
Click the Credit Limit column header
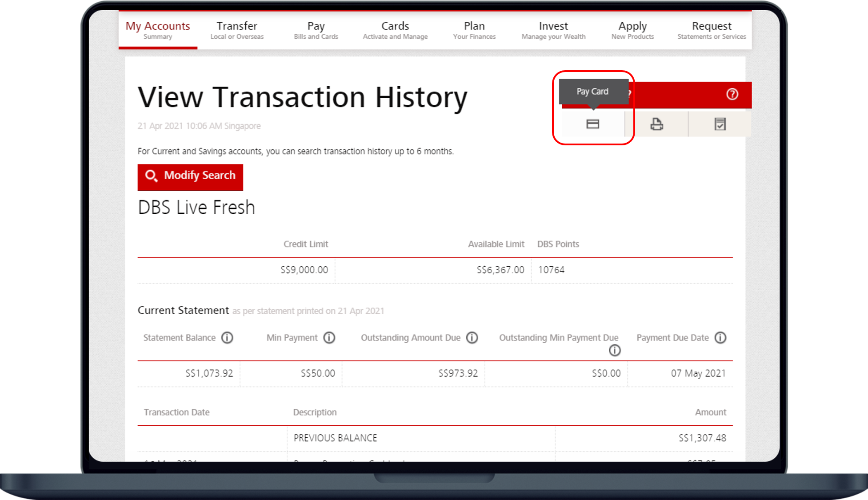coord(306,244)
